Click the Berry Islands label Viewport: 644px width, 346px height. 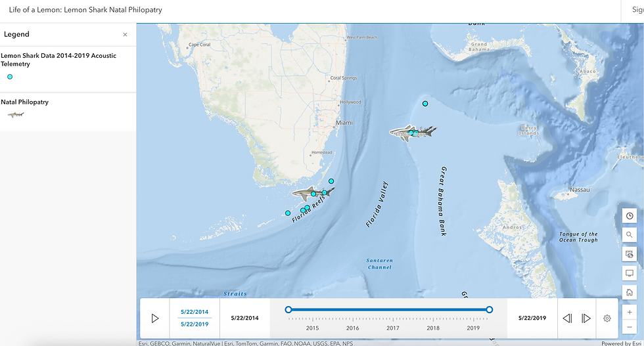click(x=528, y=131)
